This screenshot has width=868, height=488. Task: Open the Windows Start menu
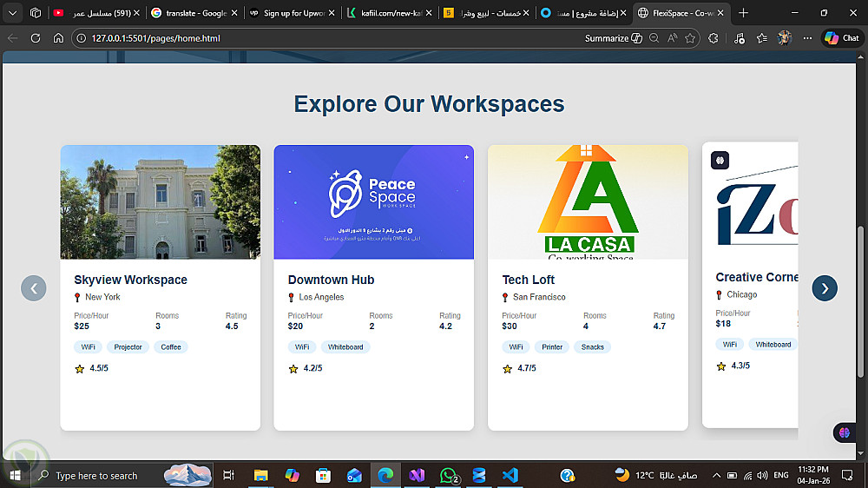coord(15,475)
